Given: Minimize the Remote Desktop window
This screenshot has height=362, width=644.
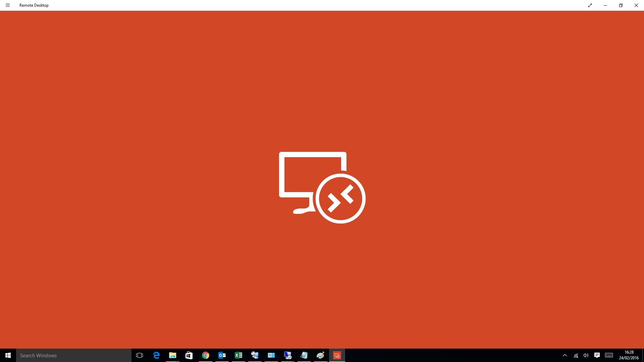Looking at the screenshot, I should click(605, 5).
